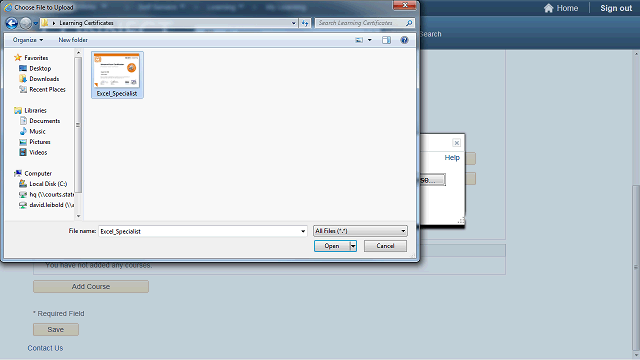The height and width of the screenshot is (360, 640).
Task: Click navigation pane scroll up arrow
Action: click(x=78, y=53)
